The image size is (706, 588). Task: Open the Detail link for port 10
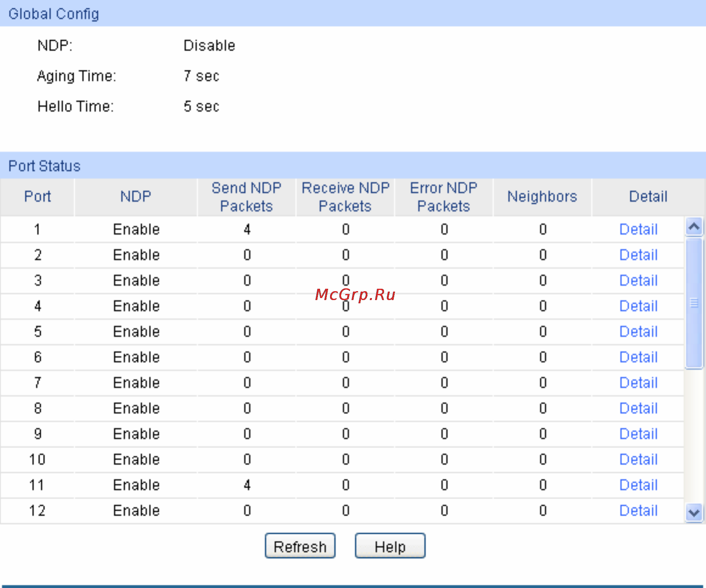(x=638, y=459)
